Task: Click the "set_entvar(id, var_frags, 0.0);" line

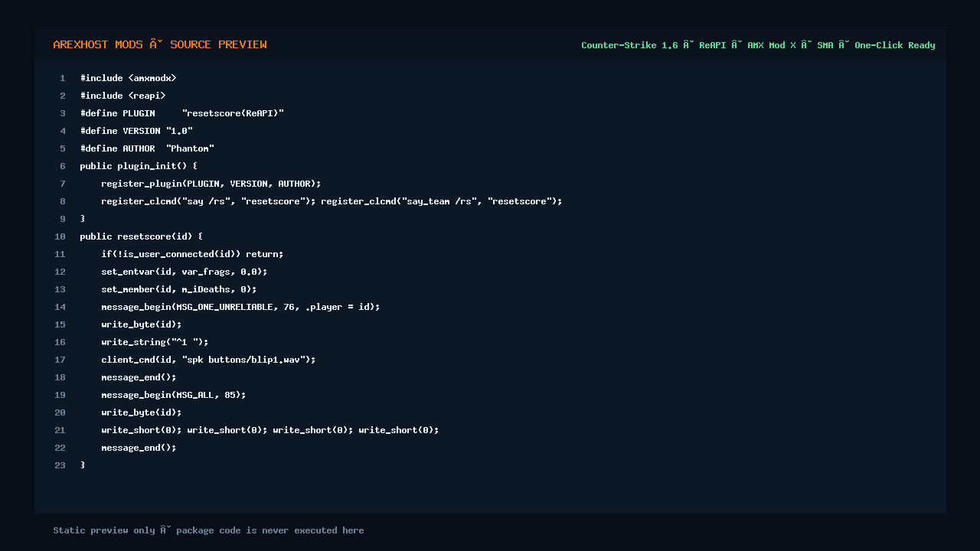Action: click(x=185, y=272)
